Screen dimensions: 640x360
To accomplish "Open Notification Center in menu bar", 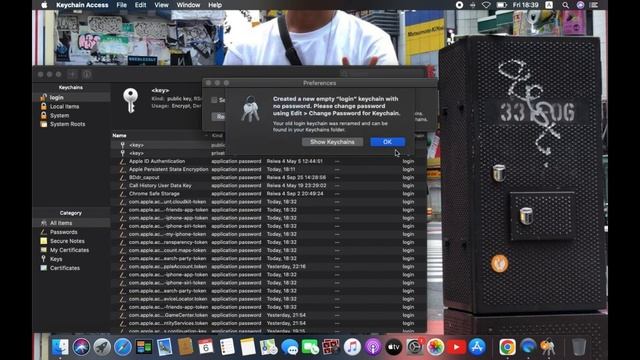I will [x=594, y=5].
